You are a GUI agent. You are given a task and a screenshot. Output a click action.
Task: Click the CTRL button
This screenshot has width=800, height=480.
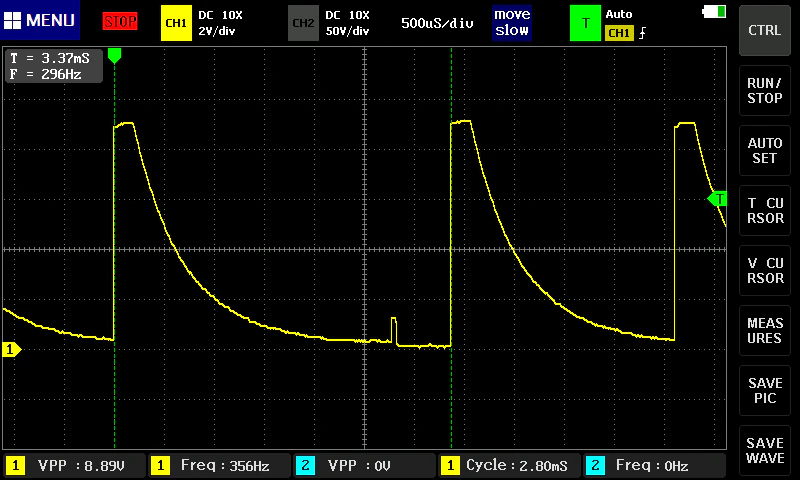click(x=764, y=31)
